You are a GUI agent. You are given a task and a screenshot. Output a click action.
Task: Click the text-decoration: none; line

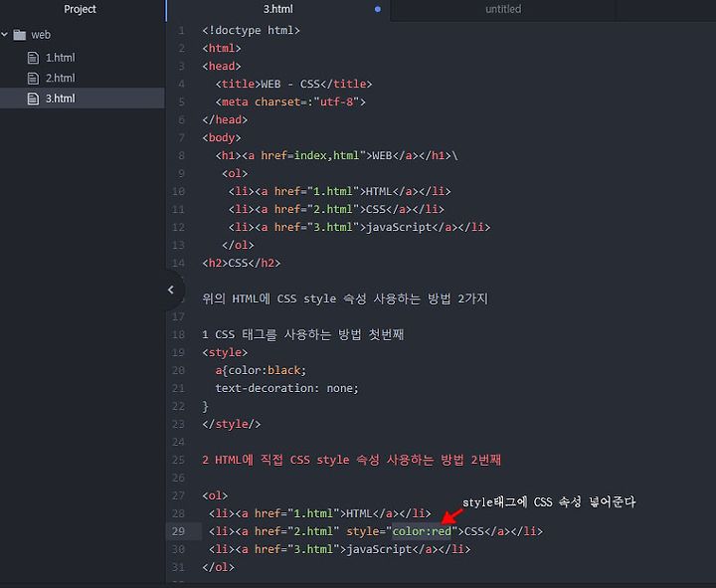click(287, 388)
